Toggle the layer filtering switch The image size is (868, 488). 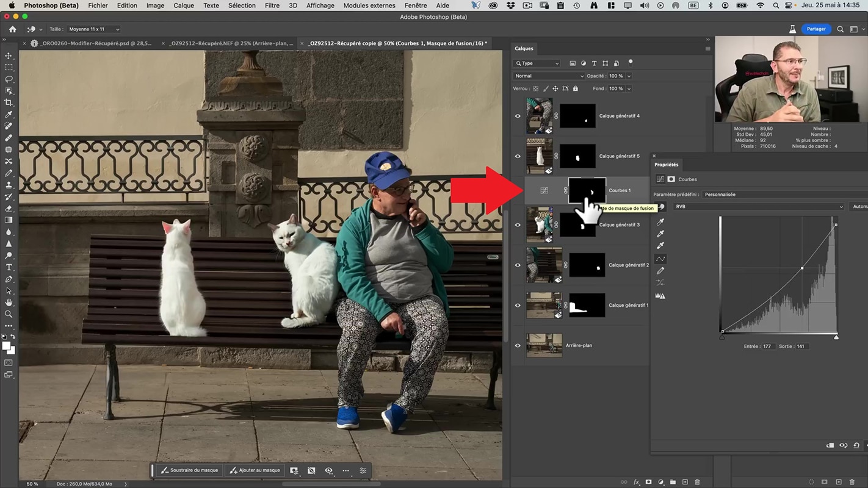click(x=631, y=62)
